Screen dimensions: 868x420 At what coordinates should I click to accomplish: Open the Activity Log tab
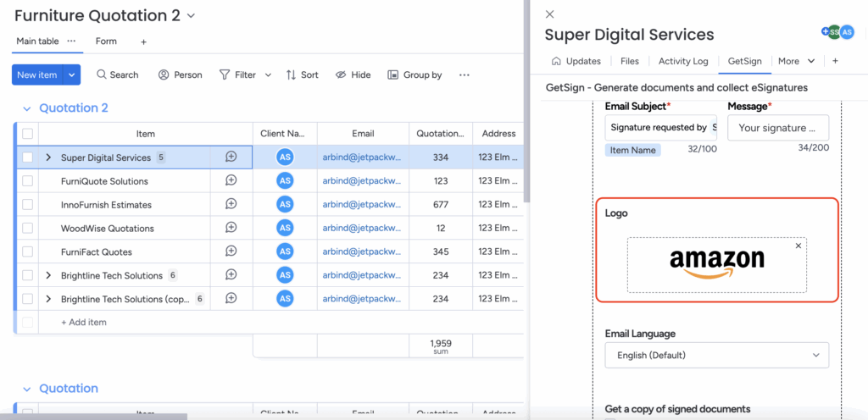pyautogui.click(x=683, y=61)
